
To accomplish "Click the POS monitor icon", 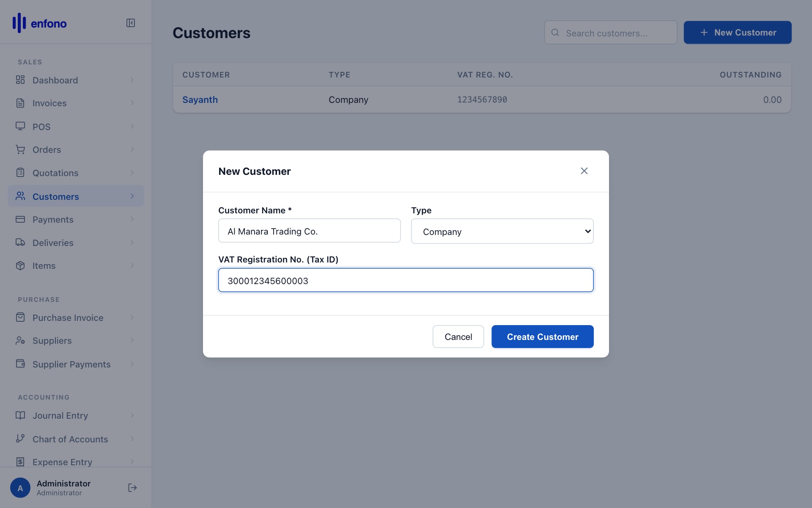I will click(20, 126).
